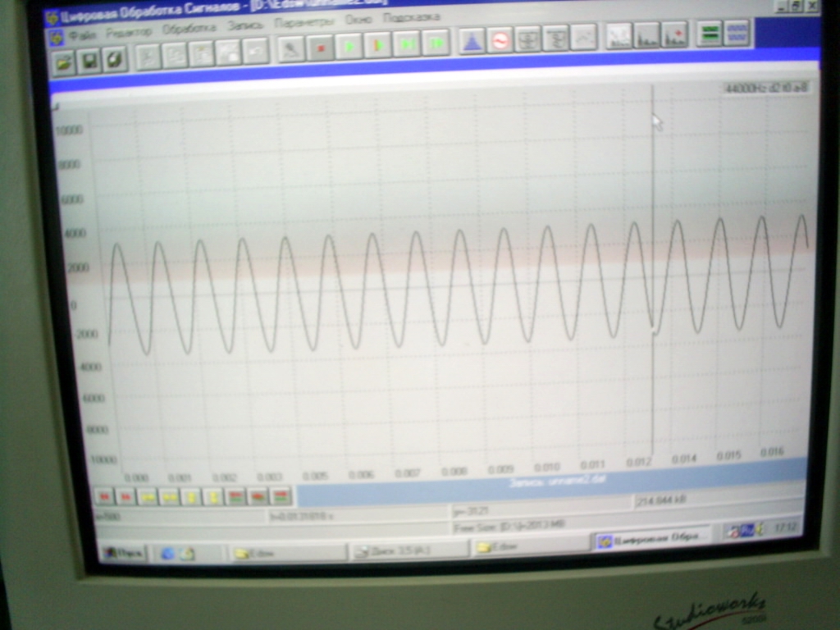Viewport: 840px width, 630px height.
Task: Click the green horizontal bars toolbar icon
Action: coord(710,33)
